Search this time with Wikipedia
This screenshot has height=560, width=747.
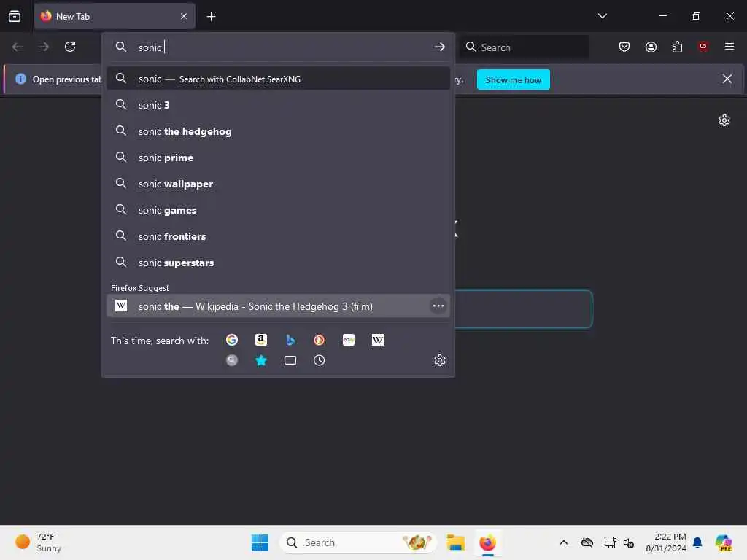tap(378, 340)
